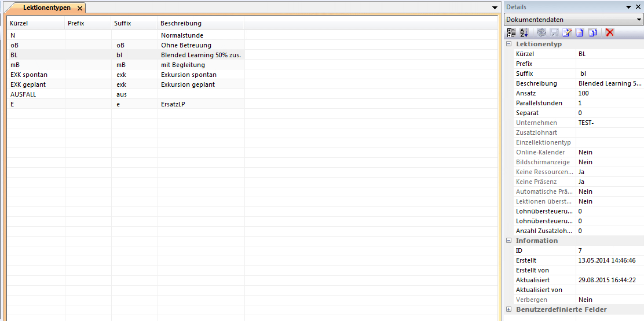Click the save floppy disk icon

click(x=554, y=32)
